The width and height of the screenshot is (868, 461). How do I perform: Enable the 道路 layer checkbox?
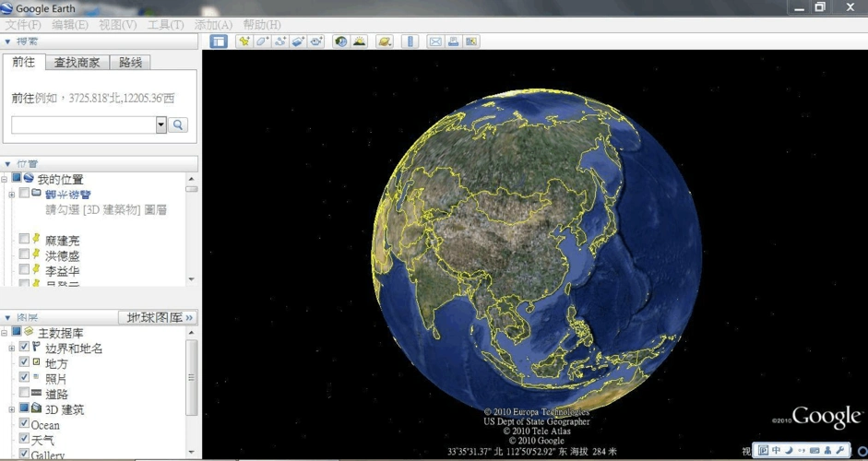[x=24, y=392]
